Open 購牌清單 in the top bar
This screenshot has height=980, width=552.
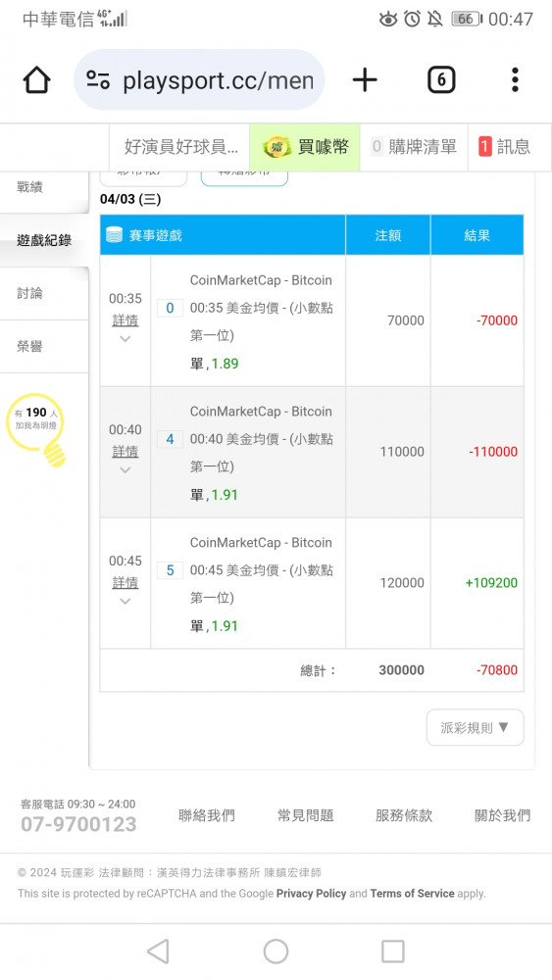pos(414,147)
